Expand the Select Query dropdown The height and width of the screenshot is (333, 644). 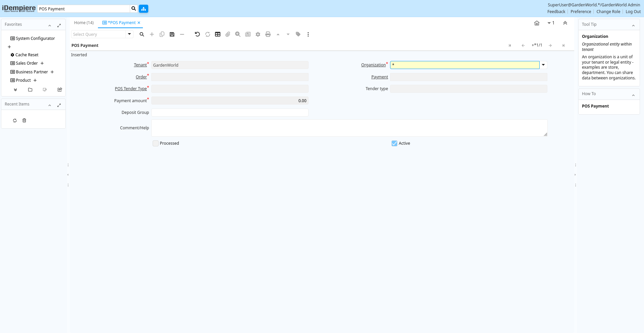tap(129, 34)
